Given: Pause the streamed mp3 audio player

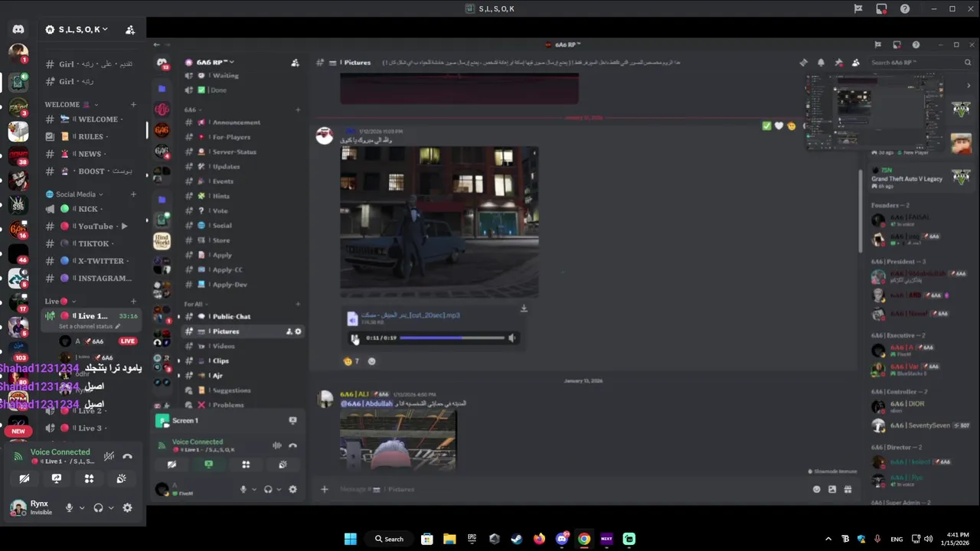Looking at the screenshot, I should (x=354, y=337).
